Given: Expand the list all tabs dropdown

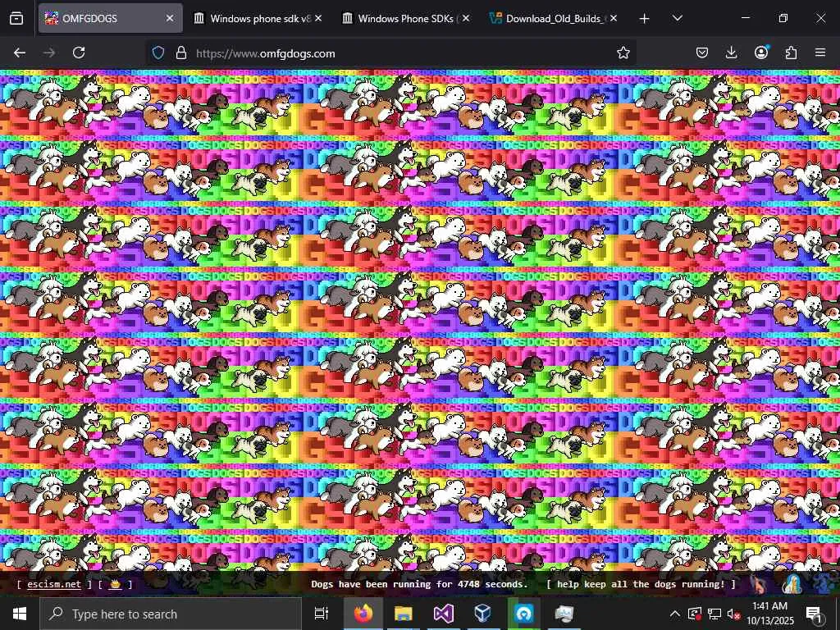Looking at the screenshot, I should tap(677, 18).
